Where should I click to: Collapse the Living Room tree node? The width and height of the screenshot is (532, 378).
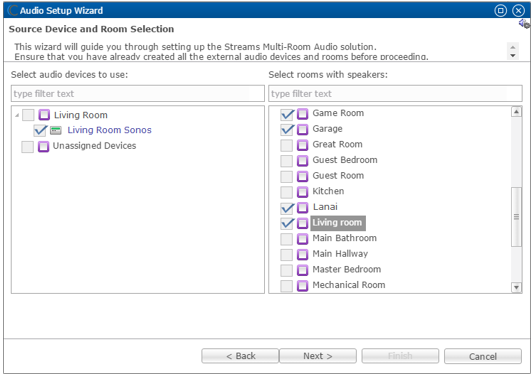[x=17, y=115]
